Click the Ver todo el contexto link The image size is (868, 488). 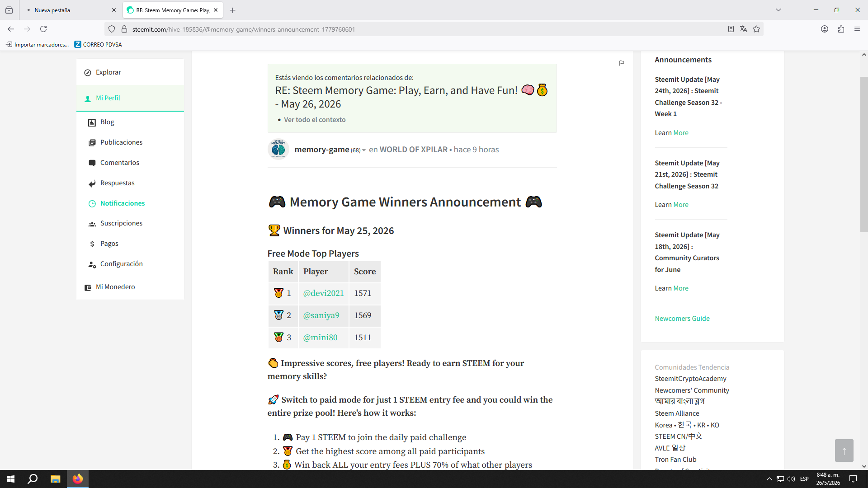point(315,120)
